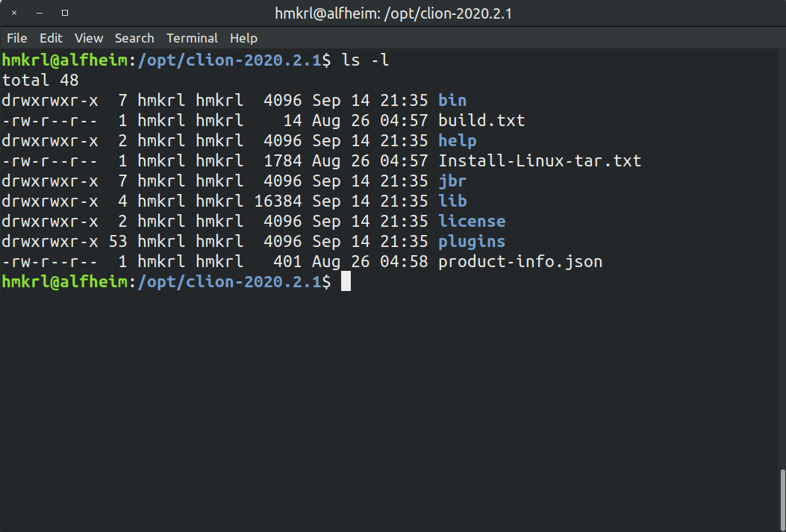
Task: Click permissions of product-info.json row
Action: tap(49, 261)
